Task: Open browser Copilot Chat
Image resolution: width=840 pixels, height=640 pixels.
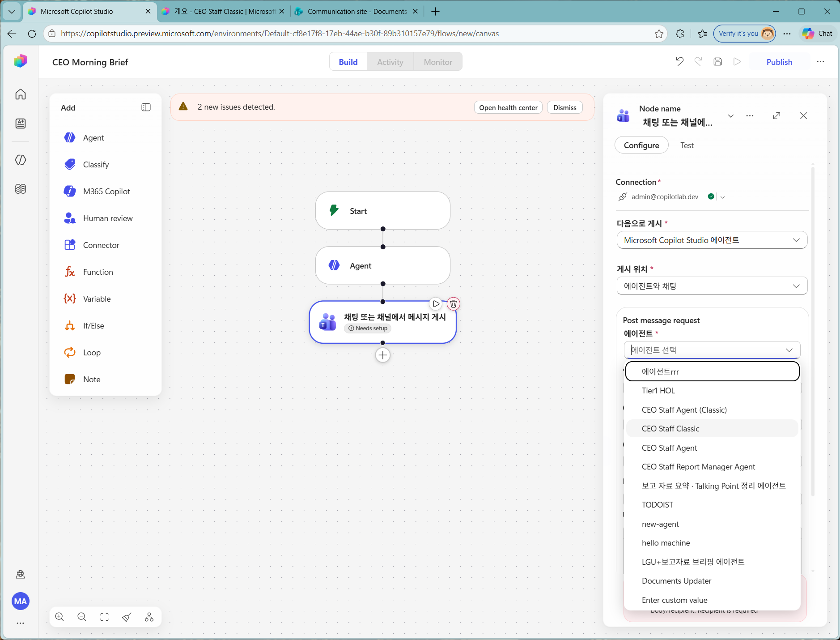Action: pos(818,34)
